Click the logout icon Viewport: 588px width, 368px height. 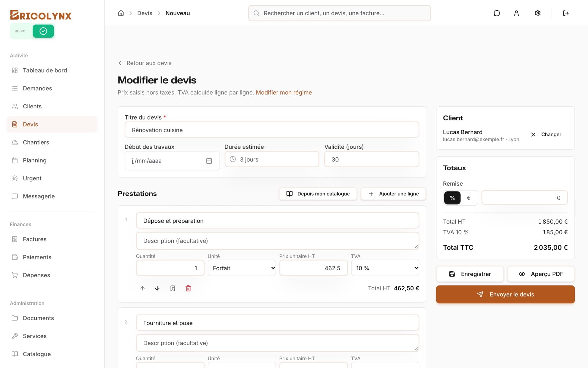[566, 13]
